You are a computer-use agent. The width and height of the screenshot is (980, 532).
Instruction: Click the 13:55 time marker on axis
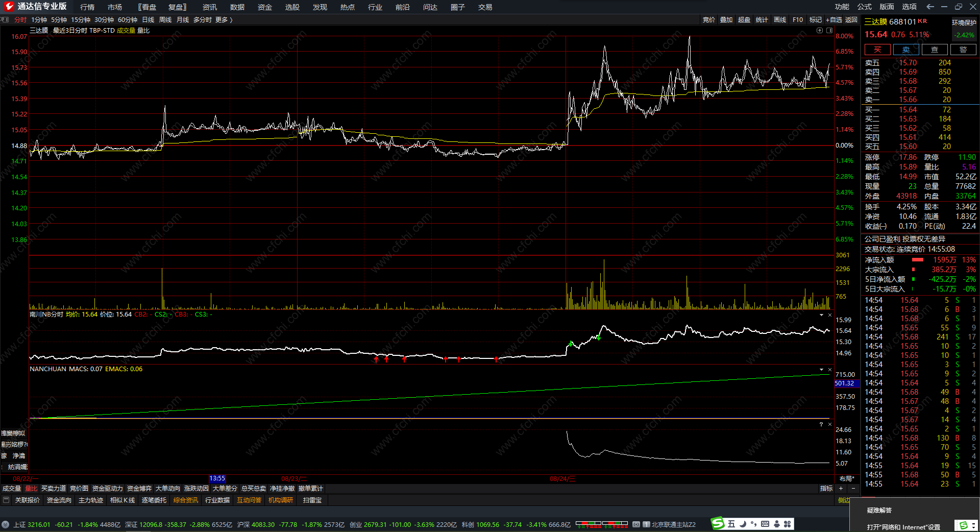tap(217, 478)
